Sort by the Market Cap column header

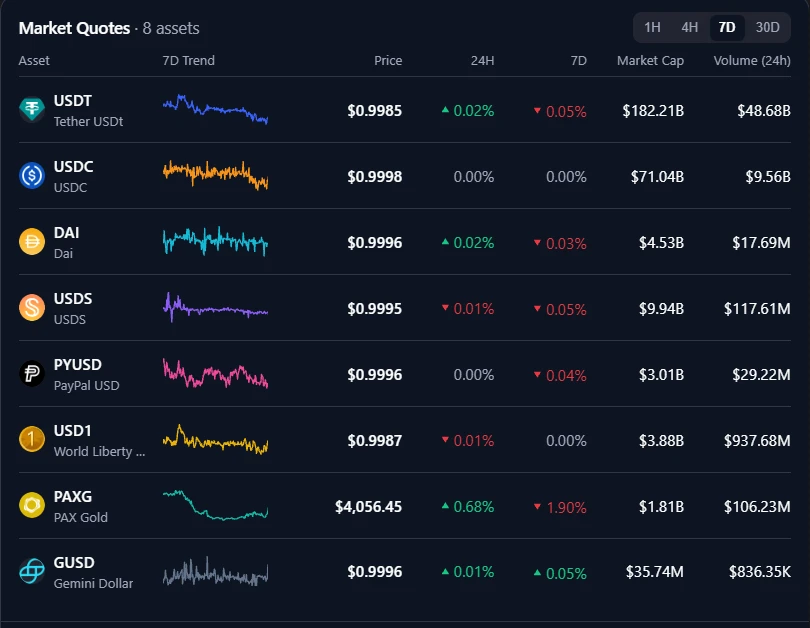coord(650,60)
